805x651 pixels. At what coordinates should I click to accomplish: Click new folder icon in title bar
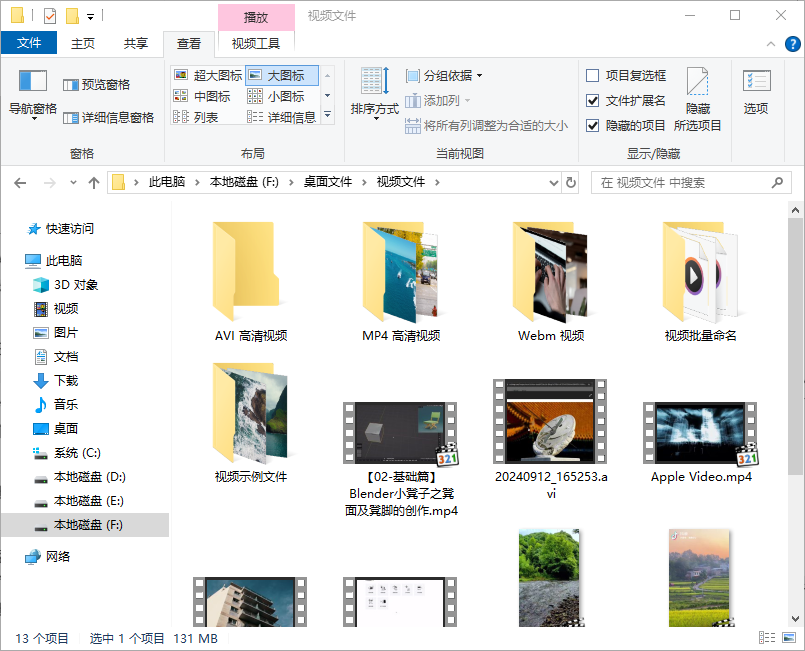click(x=72, y=16)
